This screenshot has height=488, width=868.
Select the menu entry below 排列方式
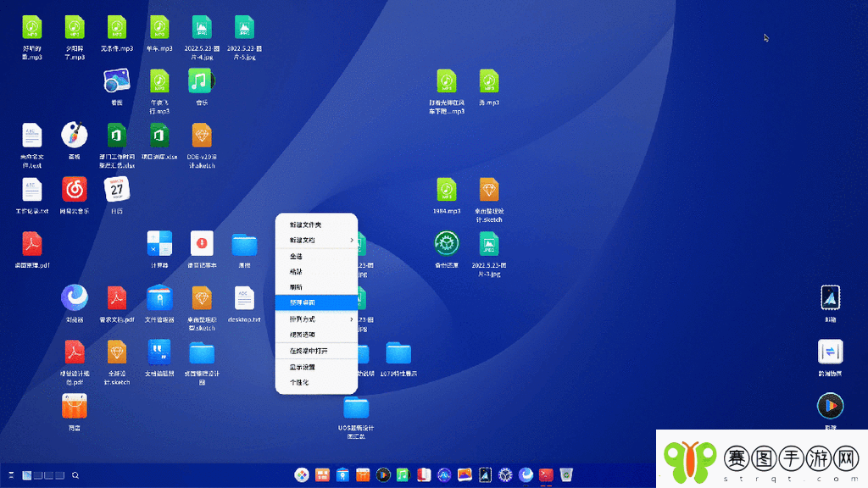(316, 335)
